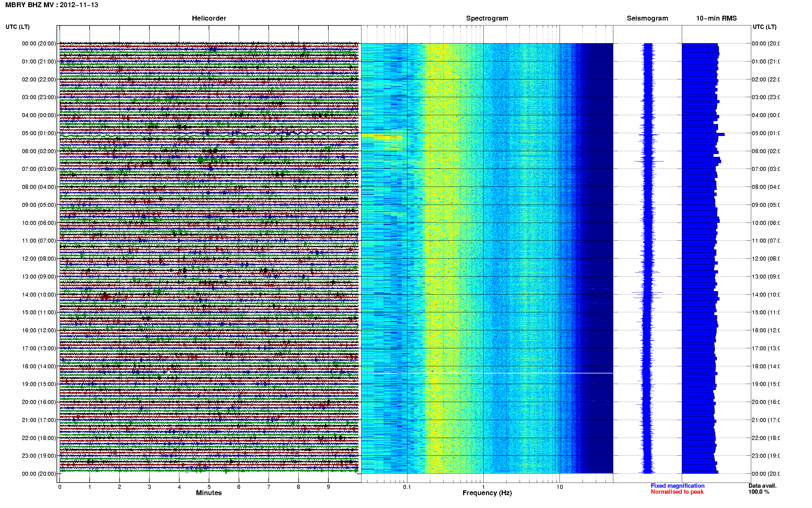This screenshot has height=508, width=812.
Task: Select the "08:00 (04:00)" helicorder time label
Action: tap(39, 187)
